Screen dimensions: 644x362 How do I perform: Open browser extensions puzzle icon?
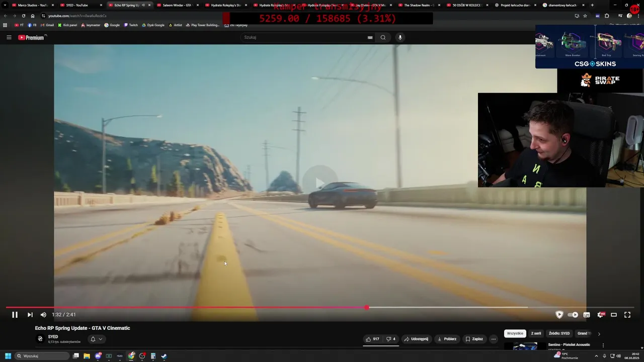click(606, 16)
